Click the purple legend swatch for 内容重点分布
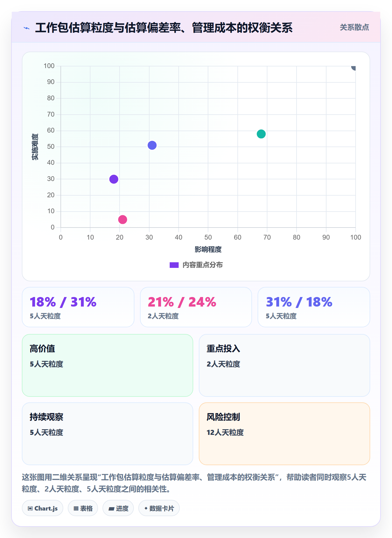This screenshot has width=392, height=538. pyautogui.click(x=174, y=265)
